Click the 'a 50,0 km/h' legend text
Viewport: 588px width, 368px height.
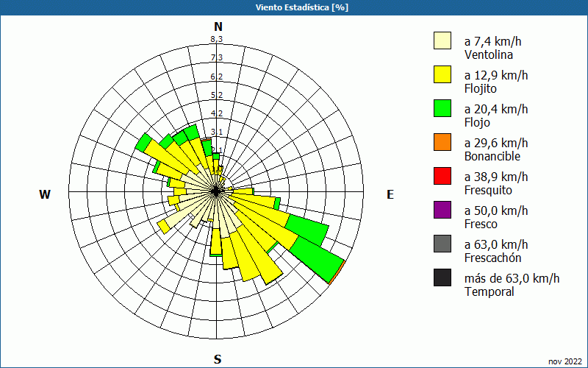496,210
